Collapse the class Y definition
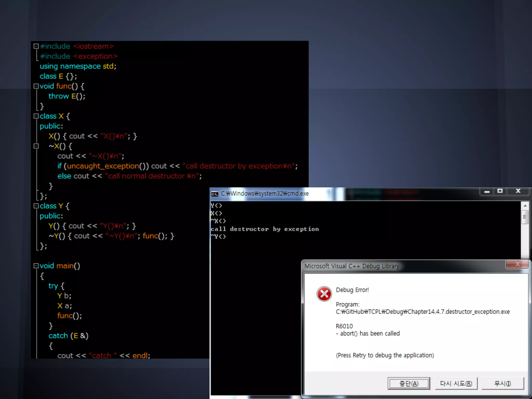Viewport: 532px width, 399px height. 36,206
